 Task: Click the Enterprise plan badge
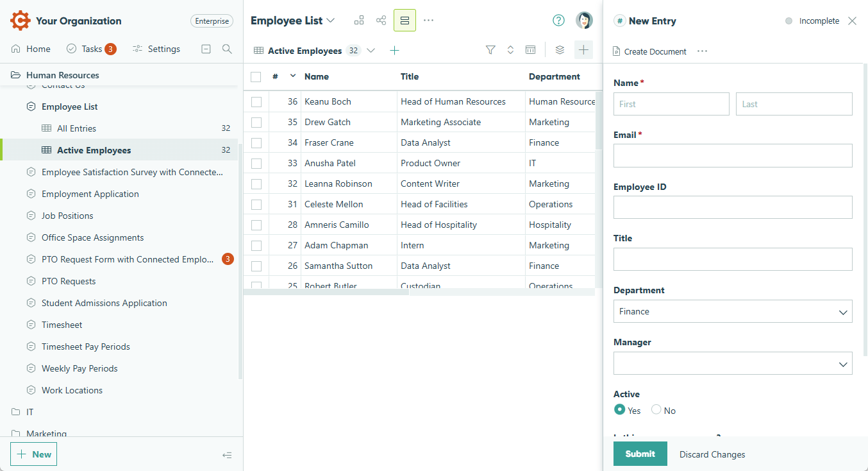point(212,21)
